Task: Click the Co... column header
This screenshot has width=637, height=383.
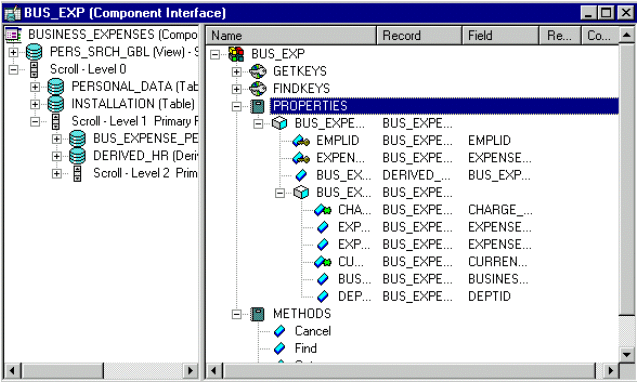Action: 600,35
